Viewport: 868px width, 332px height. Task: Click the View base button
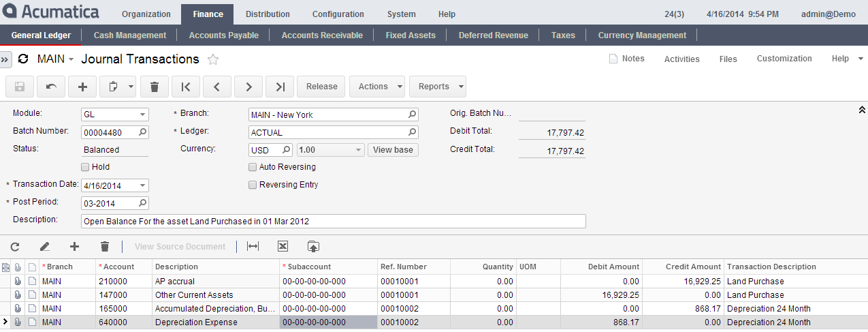[x=393, y=150]
